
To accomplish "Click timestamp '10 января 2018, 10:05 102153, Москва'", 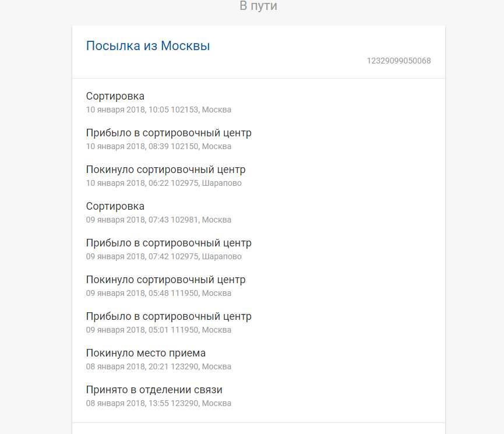I will coord(158,110).
